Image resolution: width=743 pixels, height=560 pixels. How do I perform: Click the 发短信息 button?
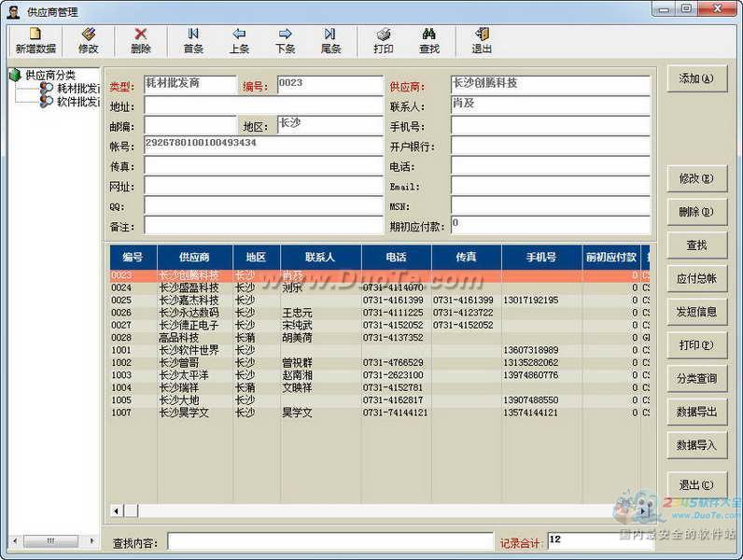click(x=696, y=312)
